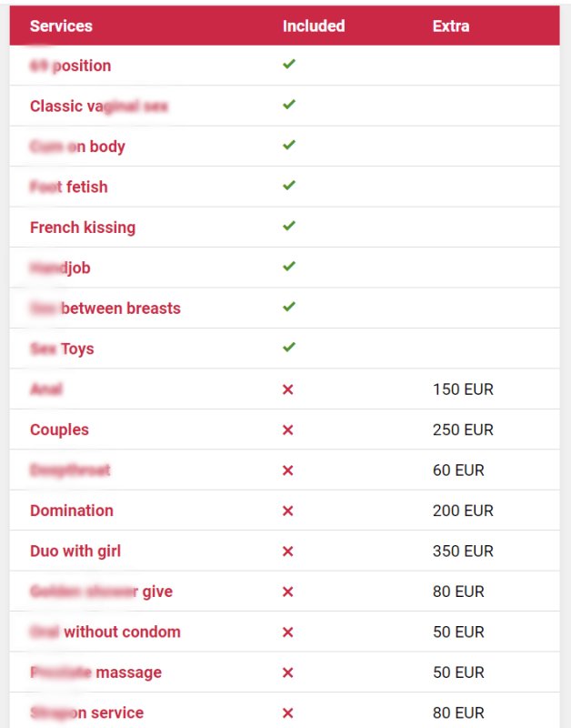Click the checkmark in the between breasts row

[289, 308]
